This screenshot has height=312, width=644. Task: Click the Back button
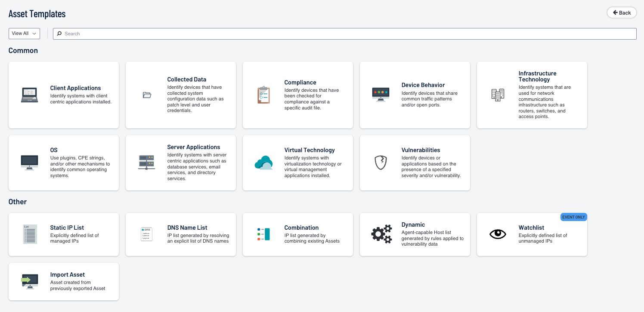coord(621,12)
